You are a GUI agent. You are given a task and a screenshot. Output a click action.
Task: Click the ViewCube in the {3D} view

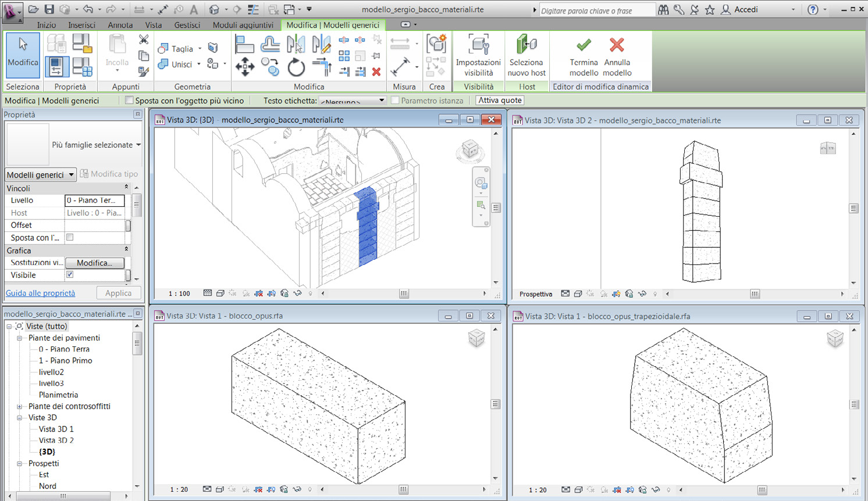[x=470, y=150]
